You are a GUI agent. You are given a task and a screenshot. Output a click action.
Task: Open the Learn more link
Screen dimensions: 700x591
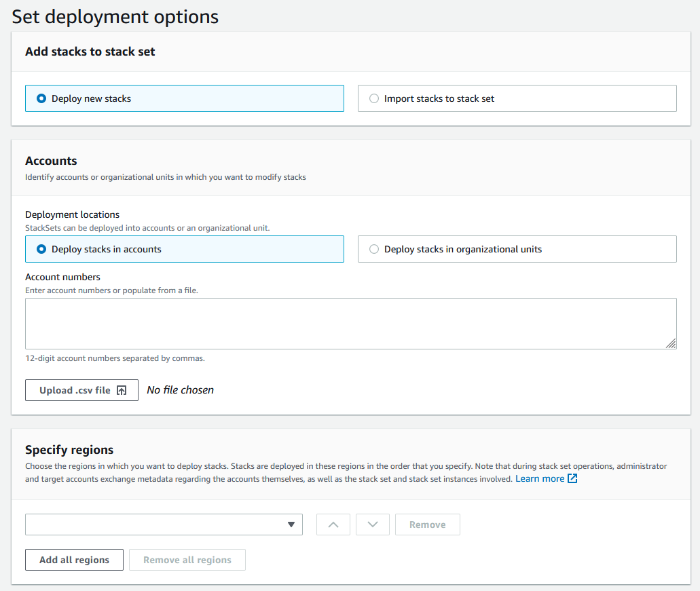tap(540, 478)
